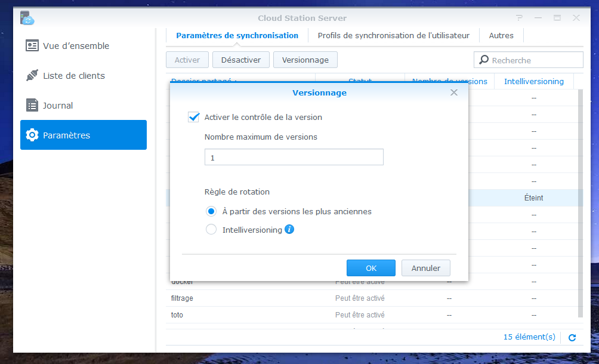Screen dimensions: 599x364
Task: Select À partir des versions les plus anciennes
Action: click(x=211, y=212)
